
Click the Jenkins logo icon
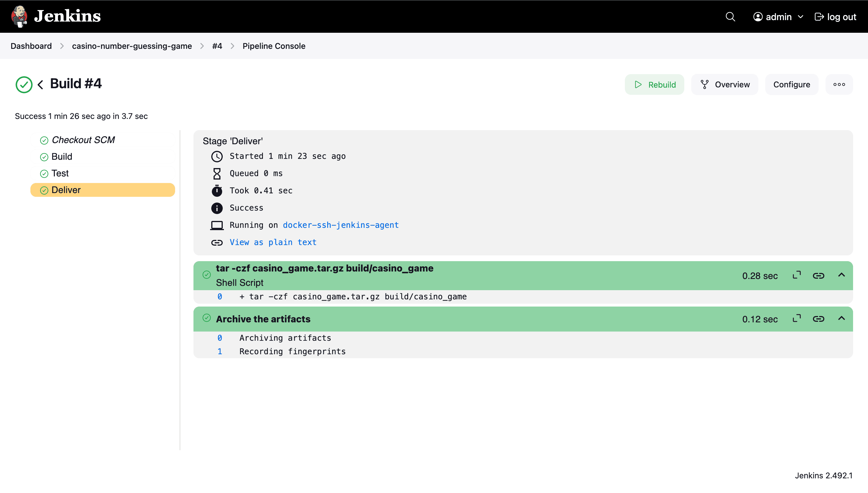(19, 16)
